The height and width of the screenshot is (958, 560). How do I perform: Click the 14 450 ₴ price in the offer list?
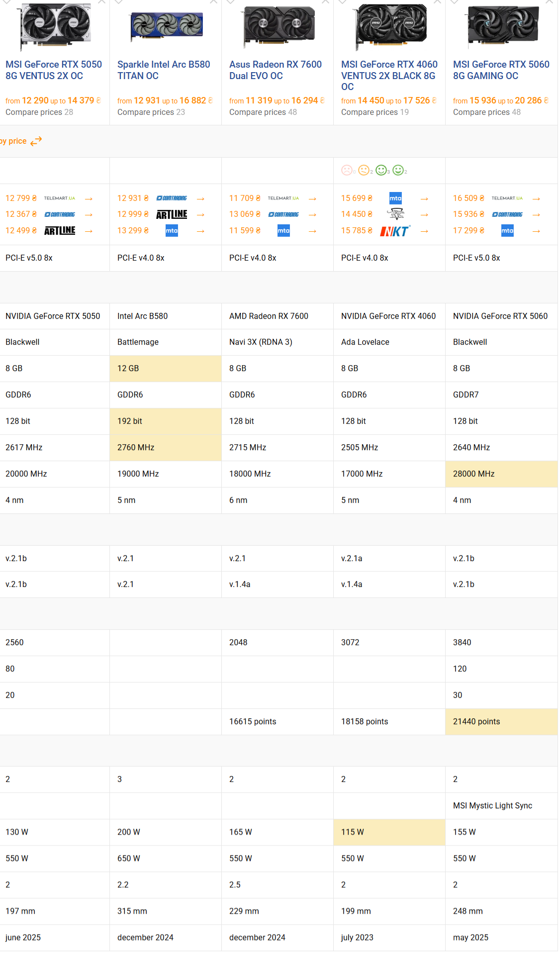357,214
